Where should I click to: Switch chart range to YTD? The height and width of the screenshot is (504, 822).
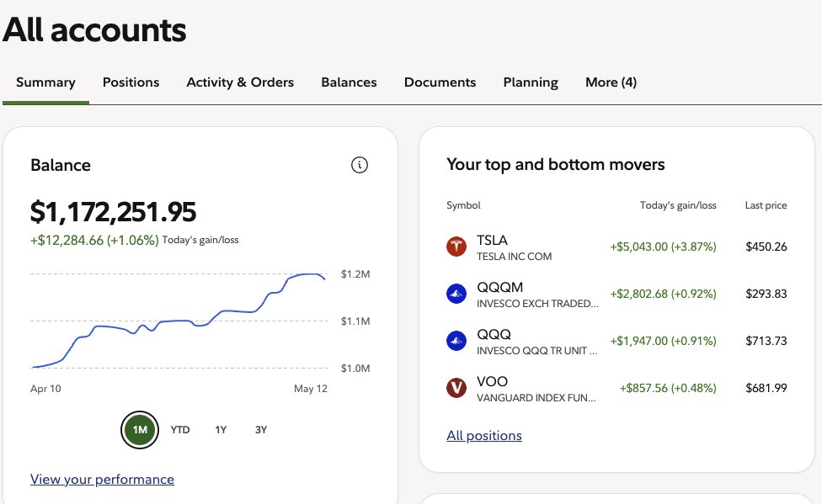pyautogui.click(x=180, y=430)
